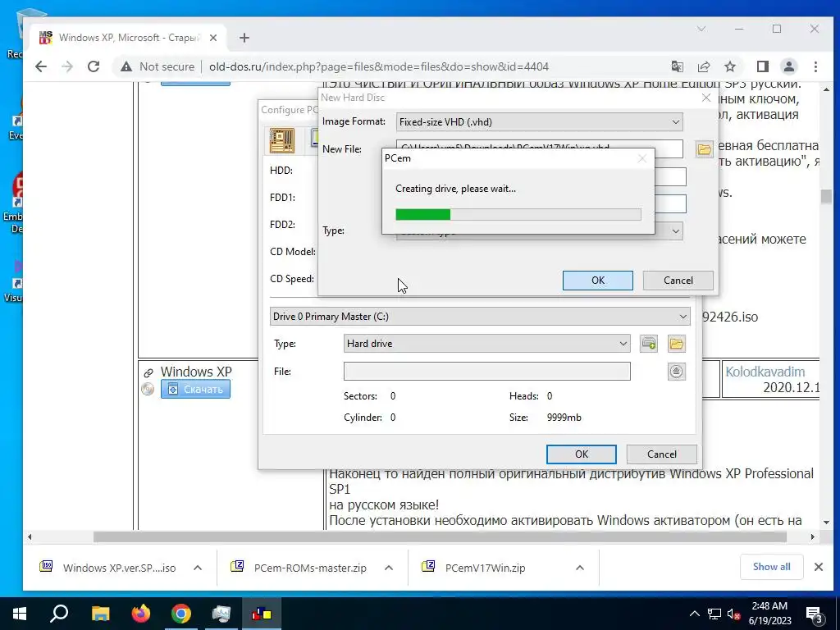Click the open drive image folder icon
Viewport: 840px width, 630px height.
(x=677, y=344)
